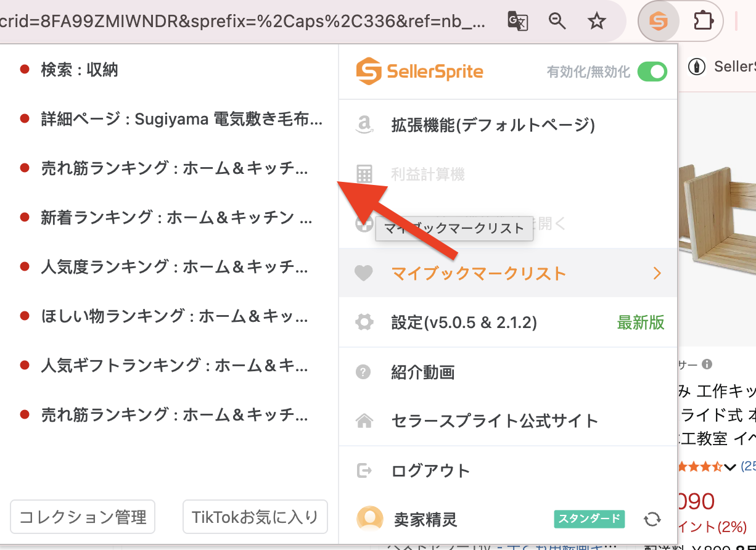Click the Amazon icon beside 拡張機能

[364, 126]
